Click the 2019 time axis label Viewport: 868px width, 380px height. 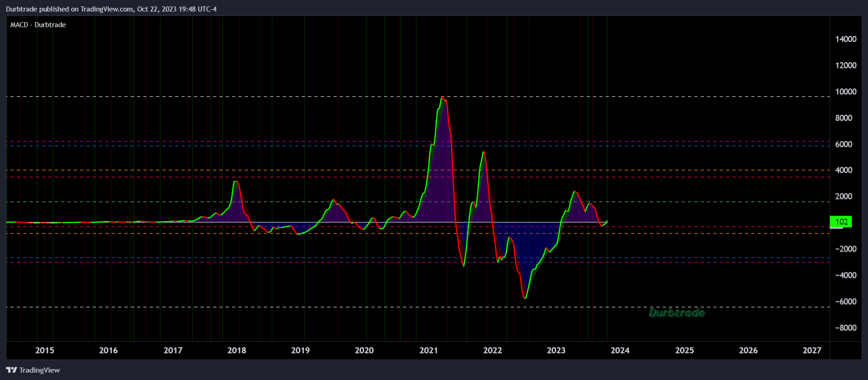(300, 351)
